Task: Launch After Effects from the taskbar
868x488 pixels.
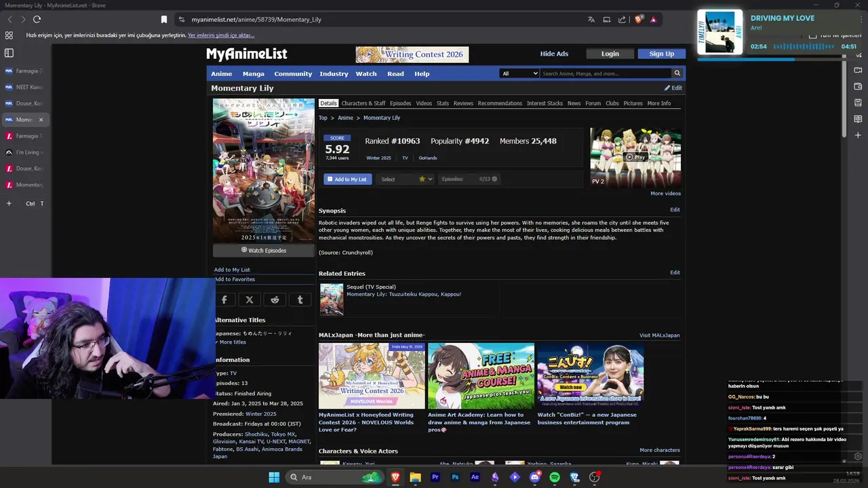Action: [x=475, y=477]
